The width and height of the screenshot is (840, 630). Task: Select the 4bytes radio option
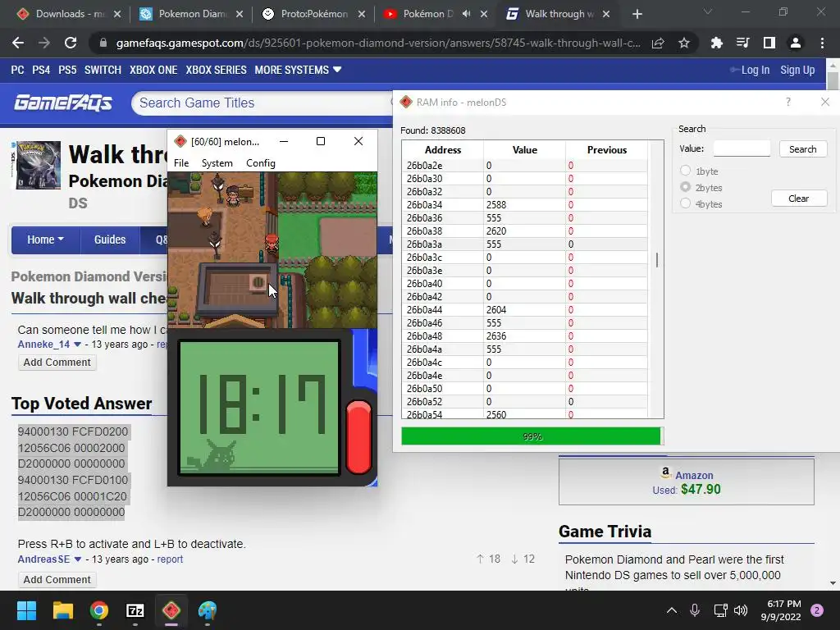[x=685, y=203]
